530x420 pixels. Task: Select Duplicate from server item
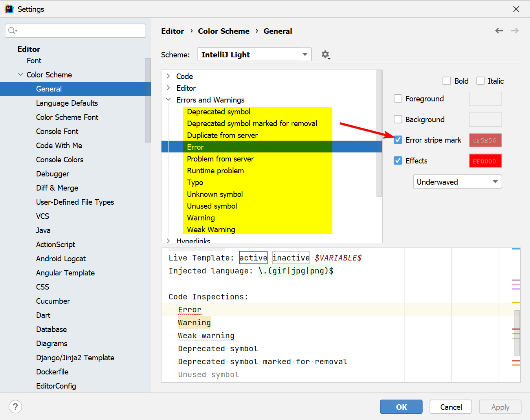[222, 135]
